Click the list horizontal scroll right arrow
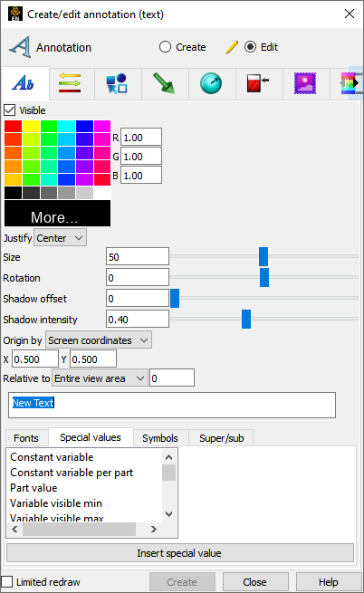364x593 pixels. (x=153, y=529)
